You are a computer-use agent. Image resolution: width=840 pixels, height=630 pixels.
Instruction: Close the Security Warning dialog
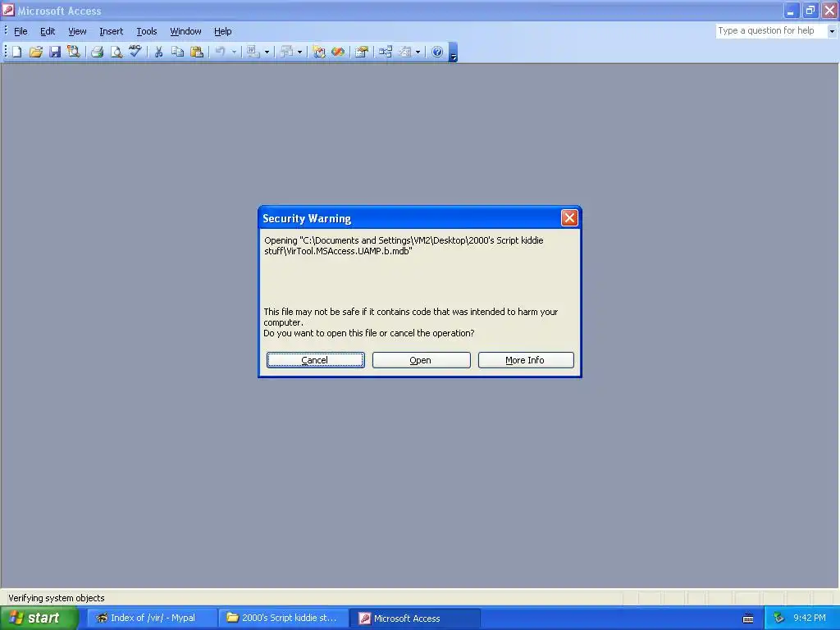[569, 218]
